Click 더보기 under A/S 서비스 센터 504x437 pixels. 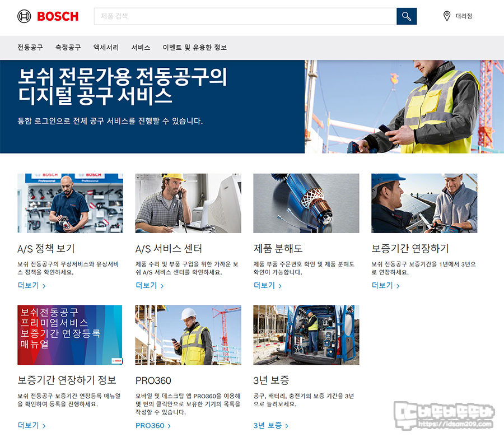point(150,286)
